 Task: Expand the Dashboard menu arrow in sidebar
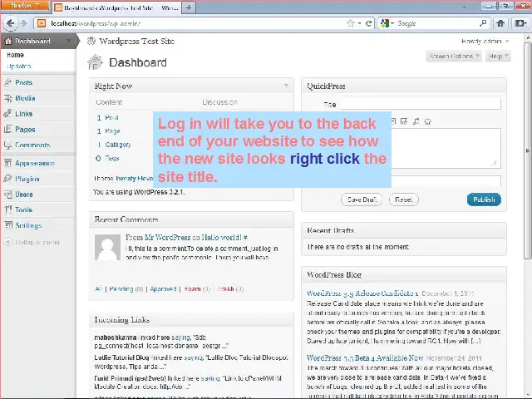[68, 41]
